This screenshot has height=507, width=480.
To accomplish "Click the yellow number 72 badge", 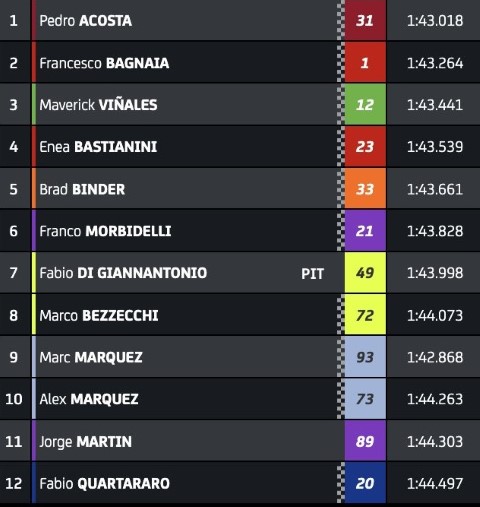I will [365, 315].
